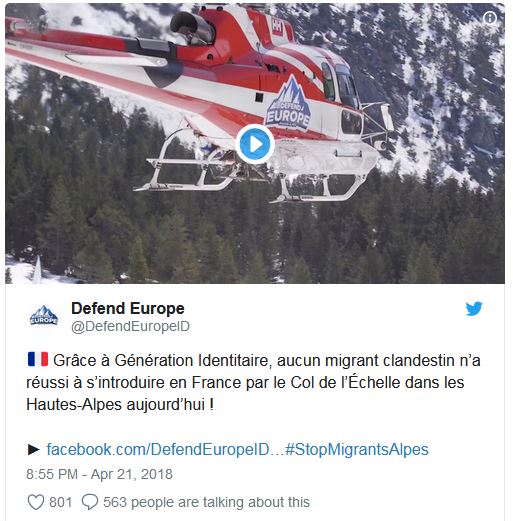Like the tweet with heart icon
The height and width of the screenshot is (521, 513).
click(x=36, y=502)
